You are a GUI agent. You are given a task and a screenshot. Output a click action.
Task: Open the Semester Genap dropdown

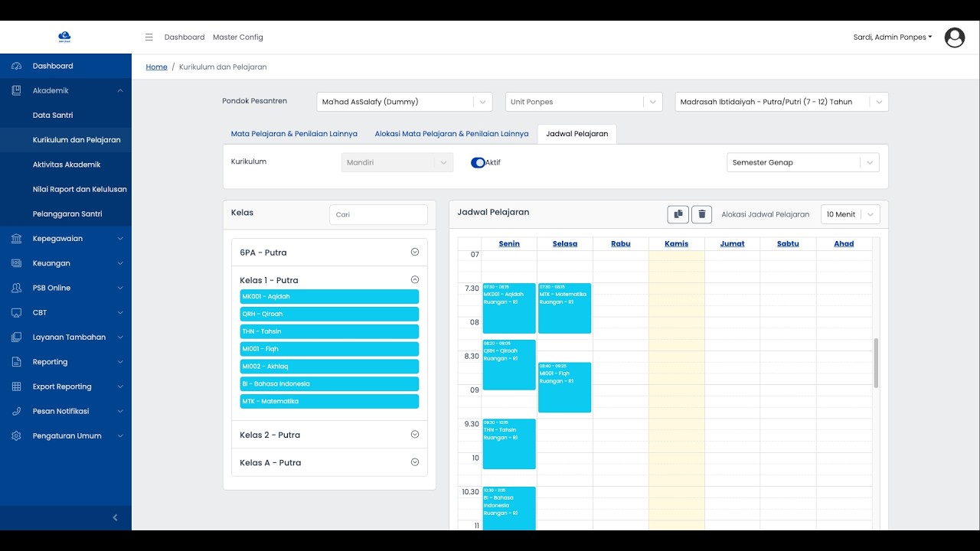[x=802, y=162]
